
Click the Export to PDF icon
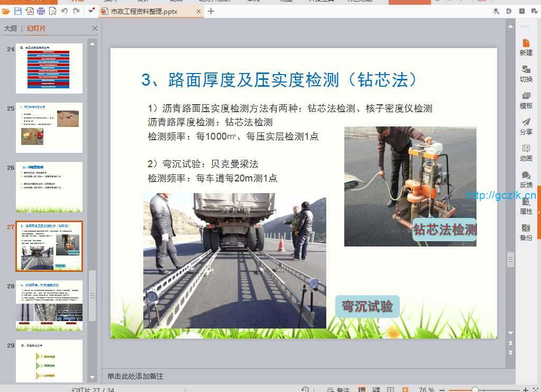pos(30,11)
